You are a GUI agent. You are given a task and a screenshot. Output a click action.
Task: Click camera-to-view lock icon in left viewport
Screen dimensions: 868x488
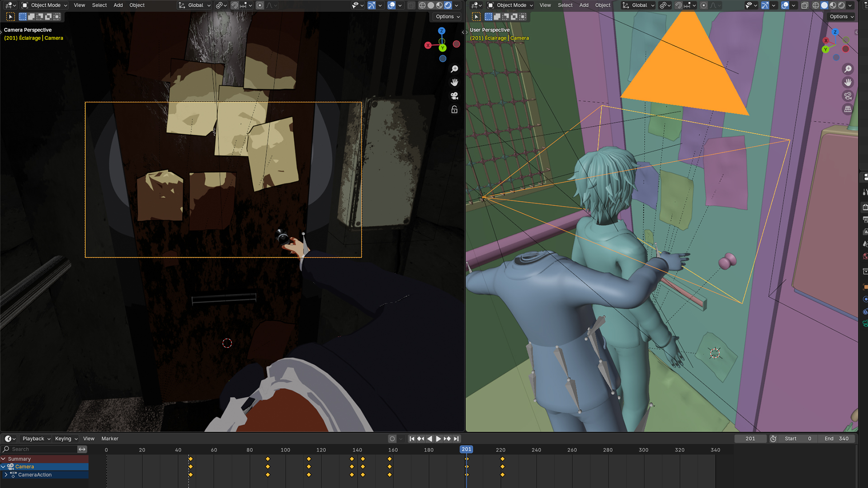click(454, 109)
